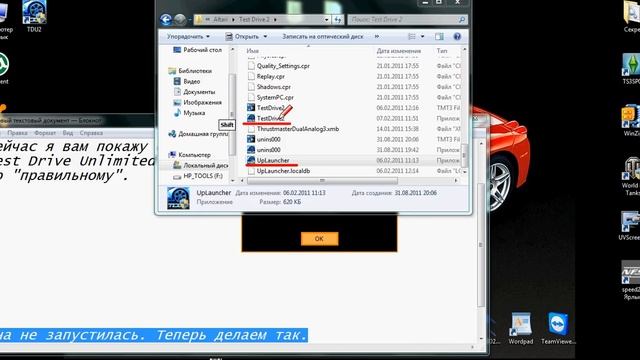Select Компьютер in navigation pane
640x360 pixels.
click(x=189, y=155)
